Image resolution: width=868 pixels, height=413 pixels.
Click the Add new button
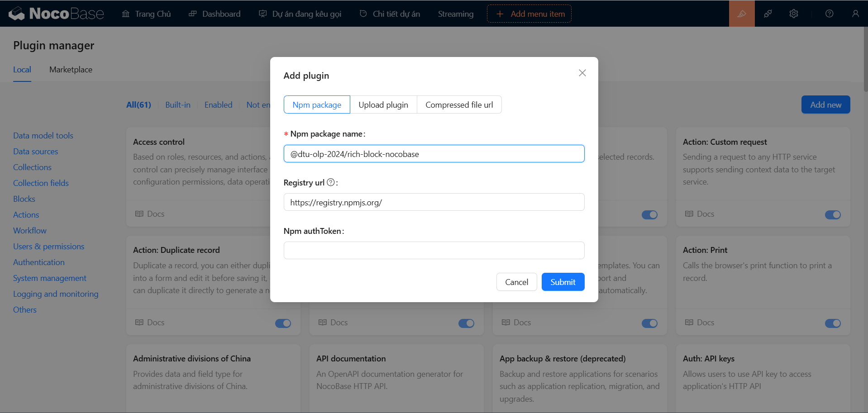[x=825, y=104]
